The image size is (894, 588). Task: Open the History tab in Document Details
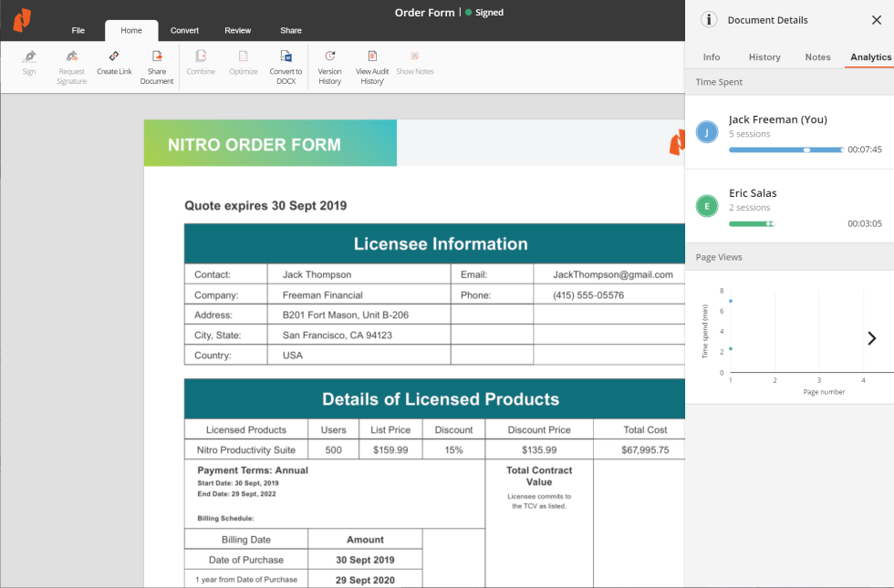click(764, 57)
